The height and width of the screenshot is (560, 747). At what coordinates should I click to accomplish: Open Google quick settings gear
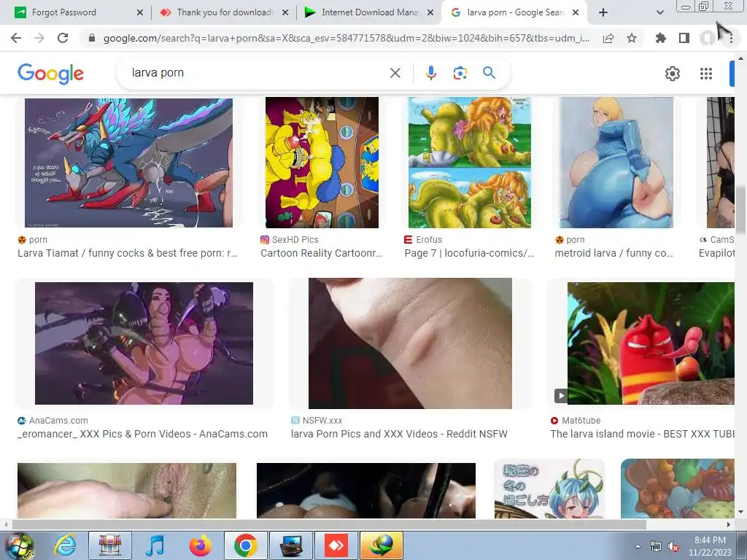coord(672,74)
